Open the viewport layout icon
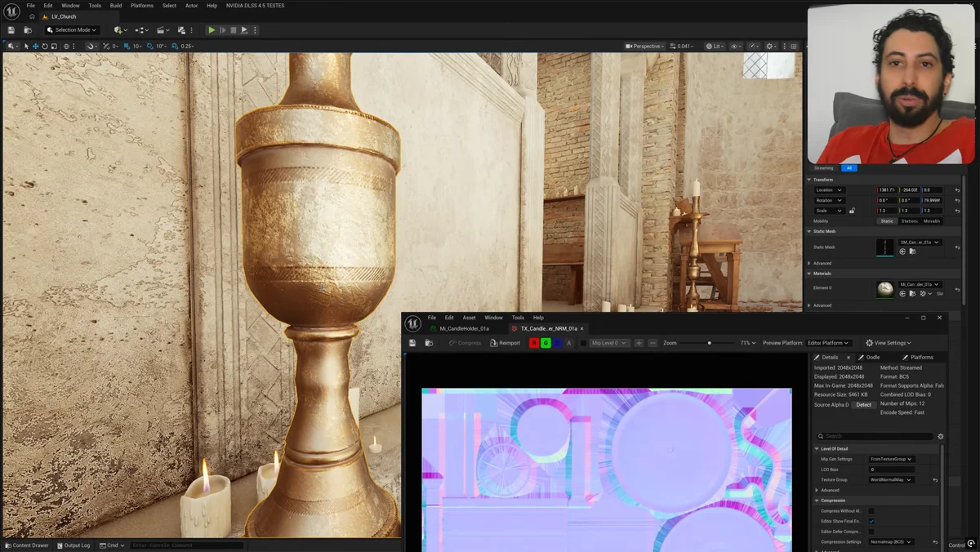The height and width of the screenshot is (552, 980). pos(794,47)
